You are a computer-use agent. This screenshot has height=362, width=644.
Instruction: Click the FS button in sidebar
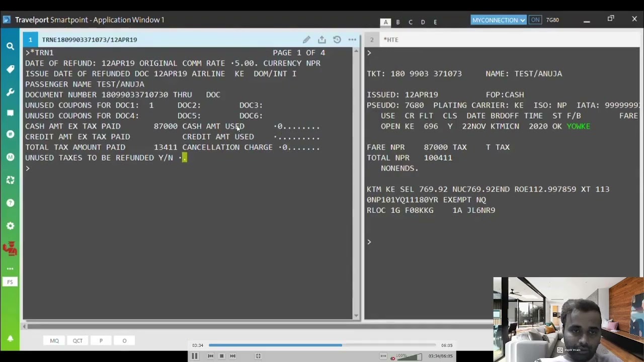[x=10, y=282]
